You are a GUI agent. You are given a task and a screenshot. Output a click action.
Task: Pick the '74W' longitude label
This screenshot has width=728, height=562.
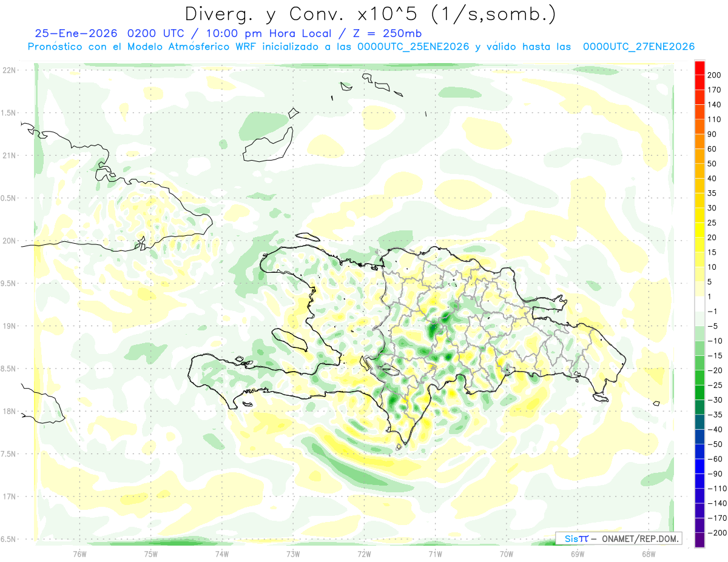tap(221, 553)
